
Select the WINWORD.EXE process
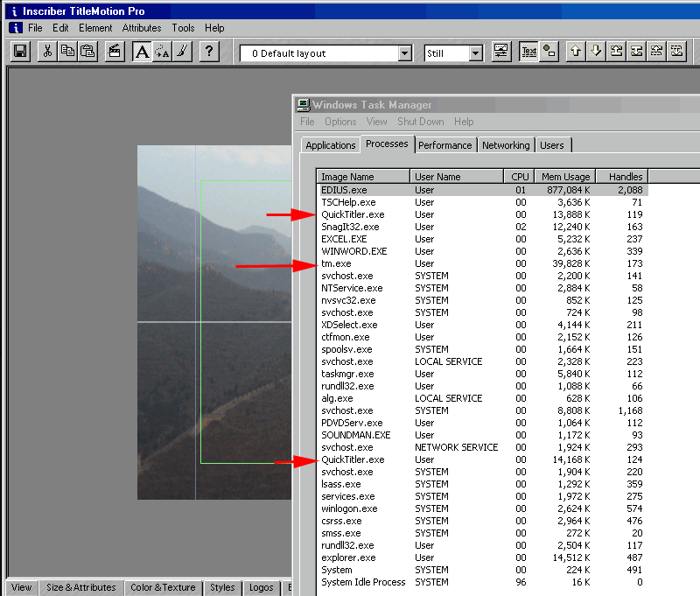[482, 251]
